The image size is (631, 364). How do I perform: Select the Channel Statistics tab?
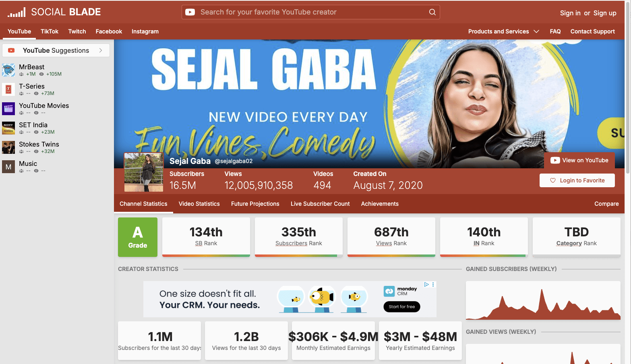(x=143, y=204)
